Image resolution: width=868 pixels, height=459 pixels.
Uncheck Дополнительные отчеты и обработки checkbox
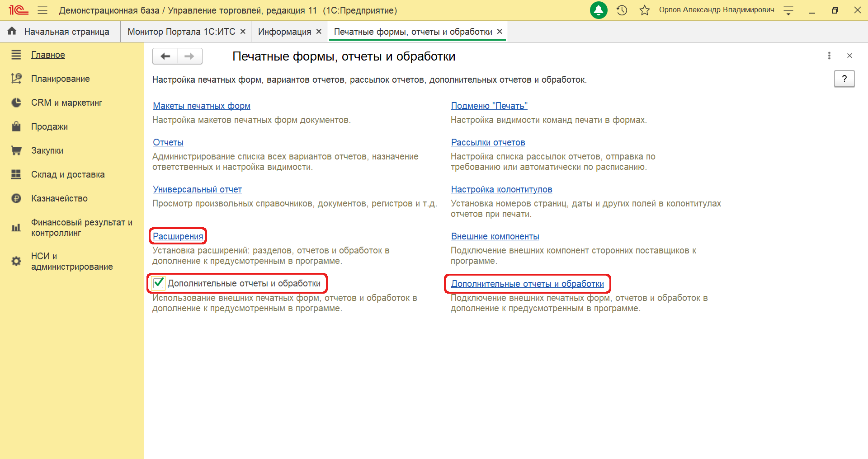coord(158,283)
